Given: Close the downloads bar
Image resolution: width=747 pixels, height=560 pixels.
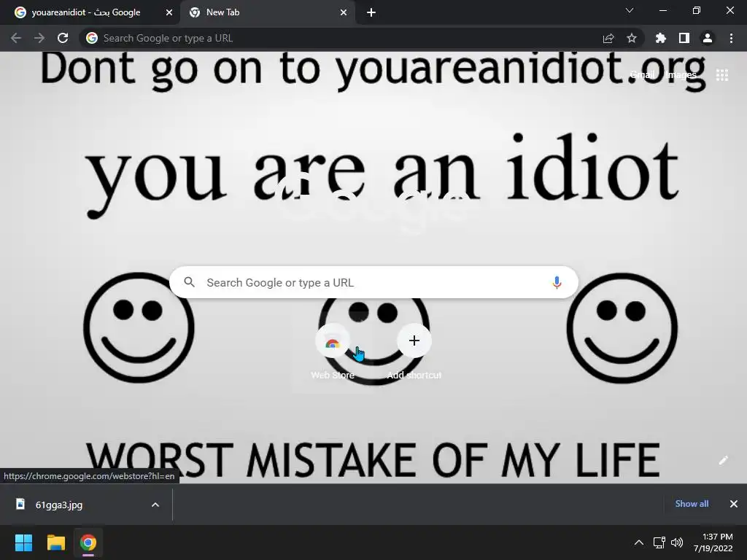Looking at the screenshot, I should 734,504.
